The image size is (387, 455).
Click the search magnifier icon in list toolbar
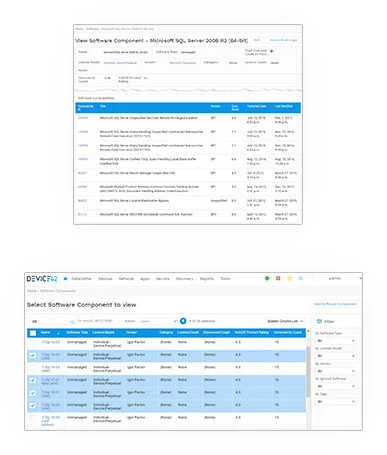(x=72, y=321)
